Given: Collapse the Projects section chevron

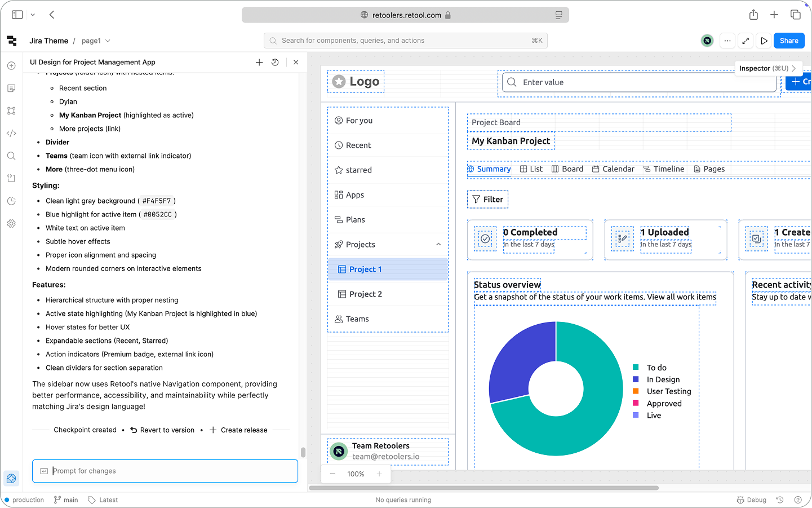Looking at the screenshot, I should 438,245.
